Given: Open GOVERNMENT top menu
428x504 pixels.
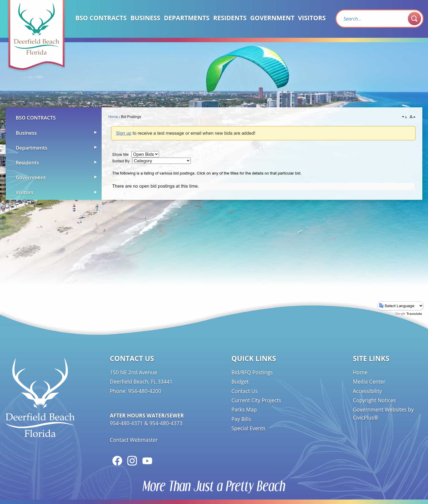Looking at the screenshot, I should tap(272, 18).
